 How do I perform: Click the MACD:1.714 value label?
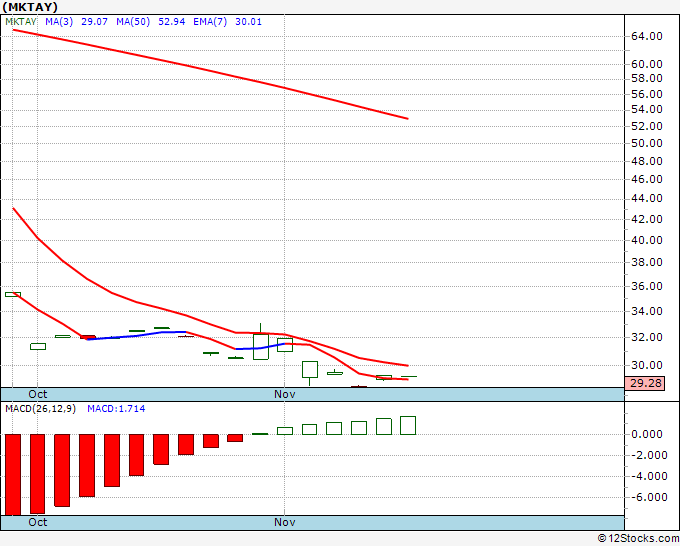pos(116,409)
